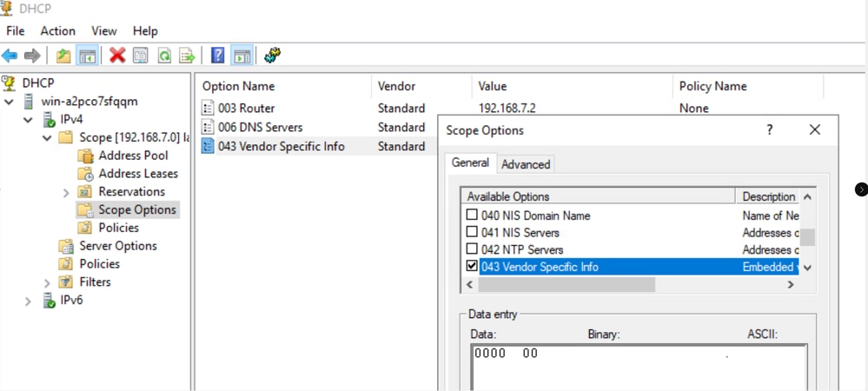Toggle the Show/Hide Console Tree icon
Screen dimensions: 868x391
pos(87,56)
